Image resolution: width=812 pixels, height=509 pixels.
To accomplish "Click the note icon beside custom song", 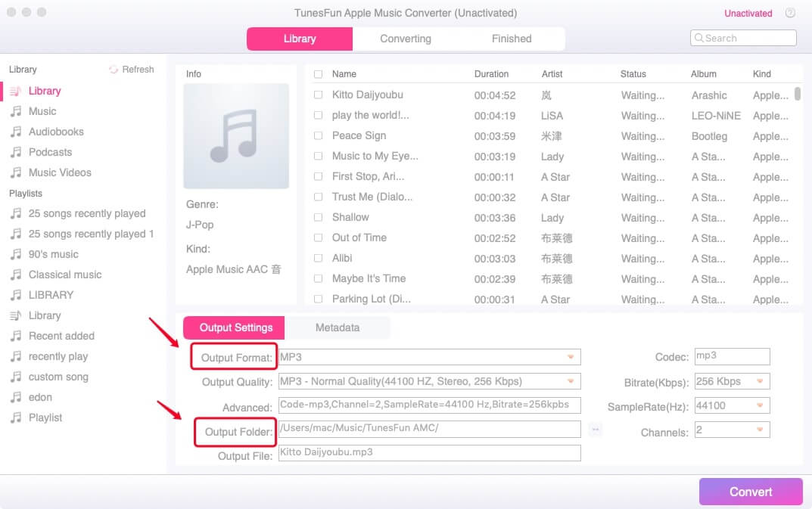I will [x=16, y=377].
